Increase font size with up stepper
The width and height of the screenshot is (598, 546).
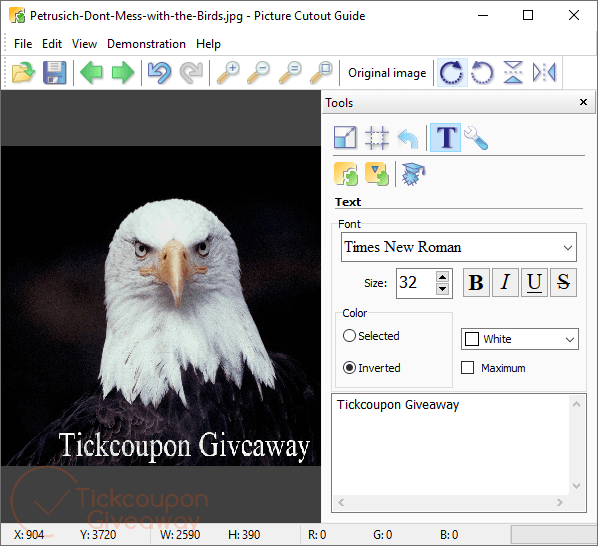(x=442, y=277)
